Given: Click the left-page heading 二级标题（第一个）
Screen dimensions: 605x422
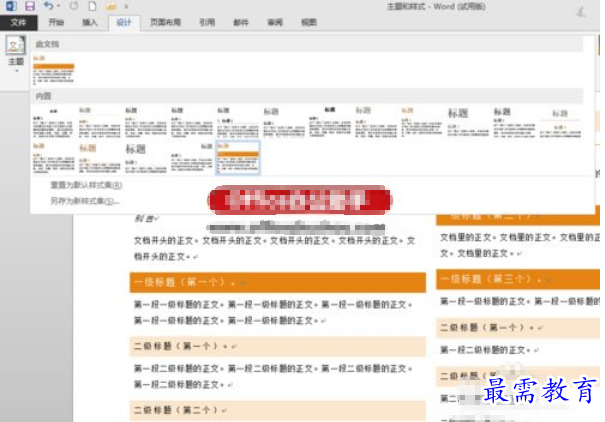Looking at the screenshot, I should [x=277, y=346].
